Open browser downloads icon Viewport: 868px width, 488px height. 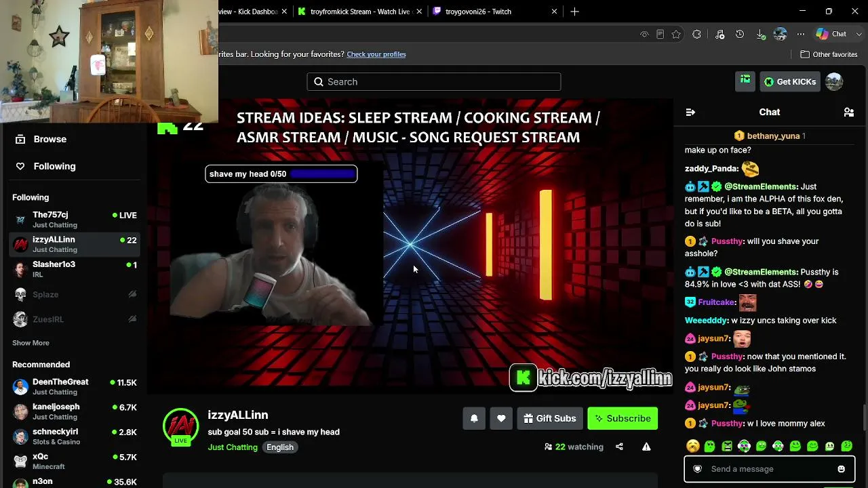click(x=760, y=35)
